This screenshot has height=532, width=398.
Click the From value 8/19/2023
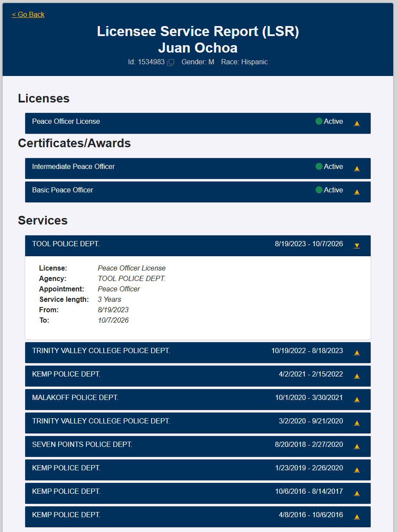tap(113, 310)
